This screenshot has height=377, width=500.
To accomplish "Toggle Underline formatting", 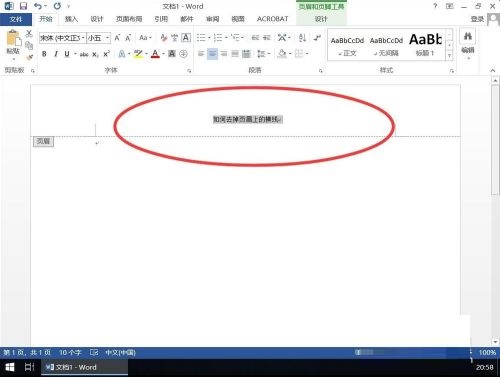I will [67, 54].
